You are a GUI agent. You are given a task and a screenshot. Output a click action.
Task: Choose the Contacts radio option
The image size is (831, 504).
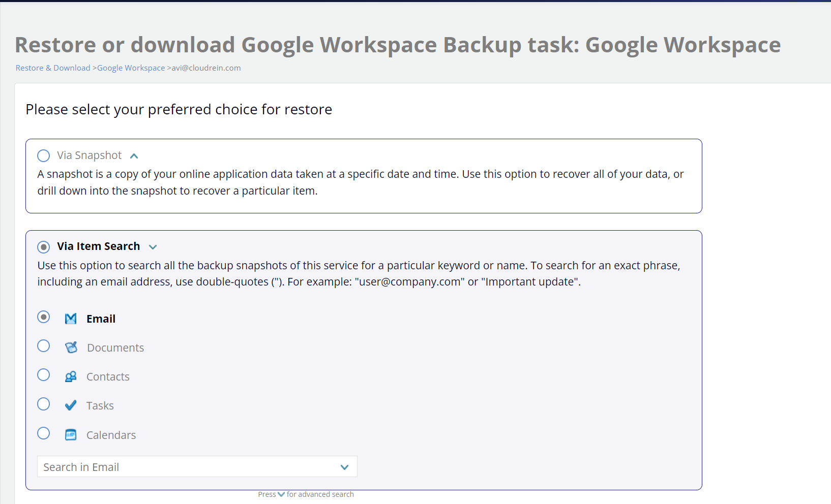tap(44, 375)
